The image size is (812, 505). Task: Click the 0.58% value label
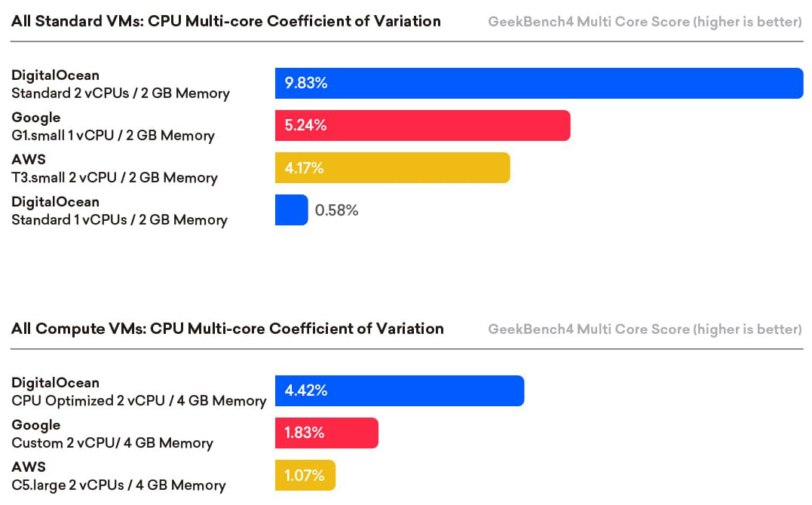click(x=336, y=210)
